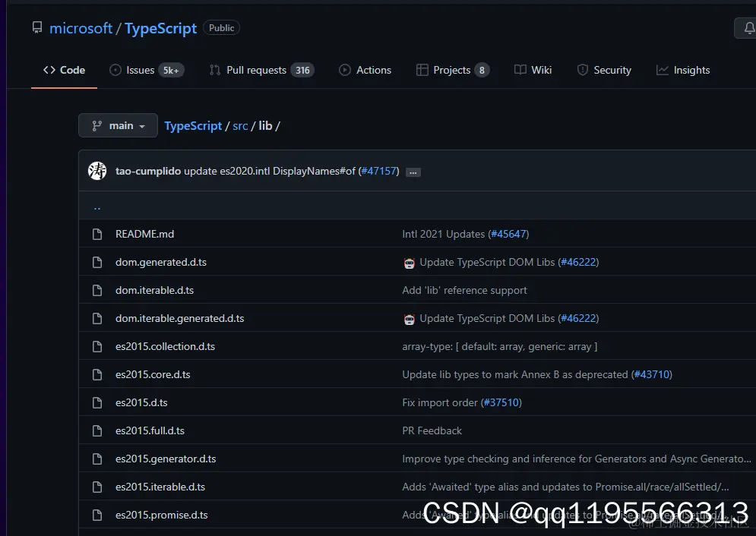Click the notifications bell icon
The height and width of the screenshot is (536, 756).
(x=748, y=28)
